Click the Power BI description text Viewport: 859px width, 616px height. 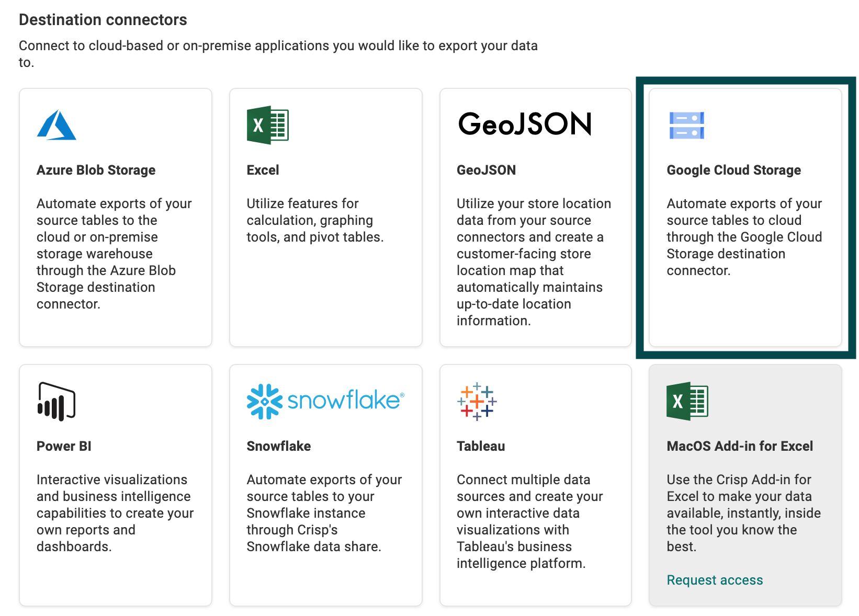click(x=115, y=513)
